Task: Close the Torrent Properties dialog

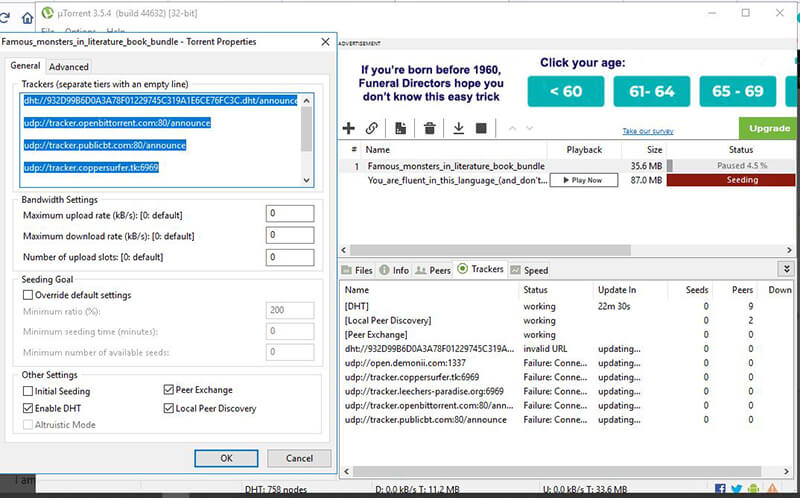Action: (x=326, y=42)
